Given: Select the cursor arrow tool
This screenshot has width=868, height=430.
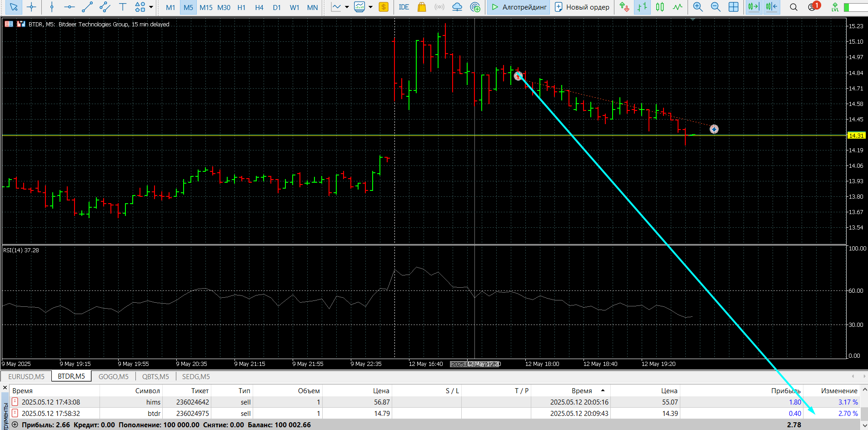Looking at the screenshot, I should [x=14, y=7].
